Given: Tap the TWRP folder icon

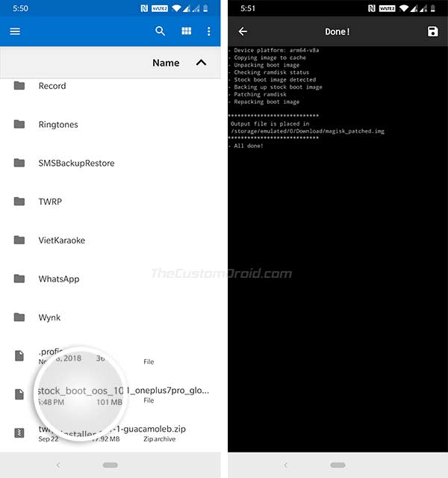Looking at the screenshot, I should [x=19, y=202].
